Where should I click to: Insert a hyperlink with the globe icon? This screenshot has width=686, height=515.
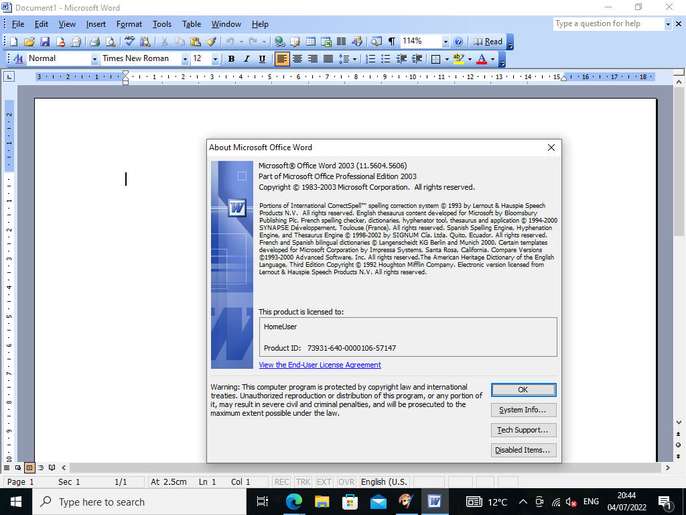tap(280, 42)
